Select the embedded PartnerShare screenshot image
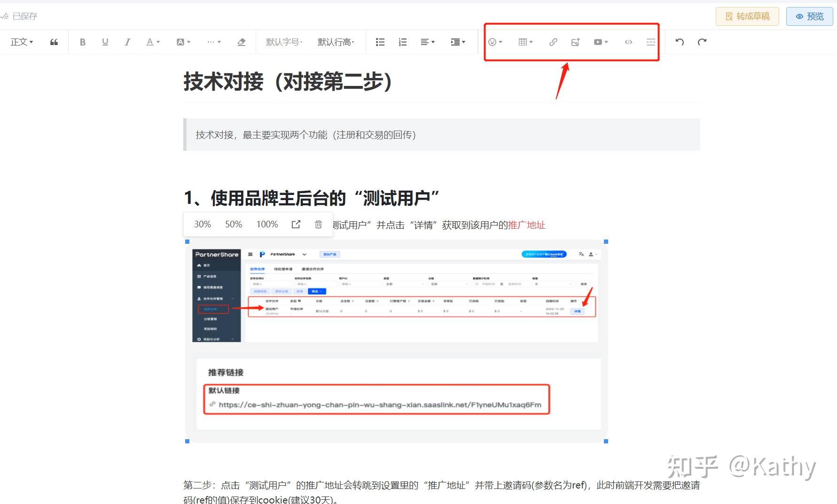This screenshot has width=837, height=504. click(x=397, y=341)
